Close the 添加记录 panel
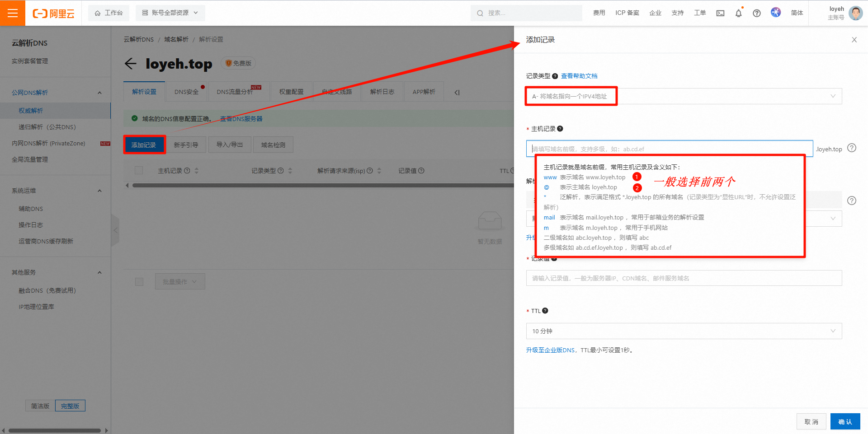 [x=854, y=40]
